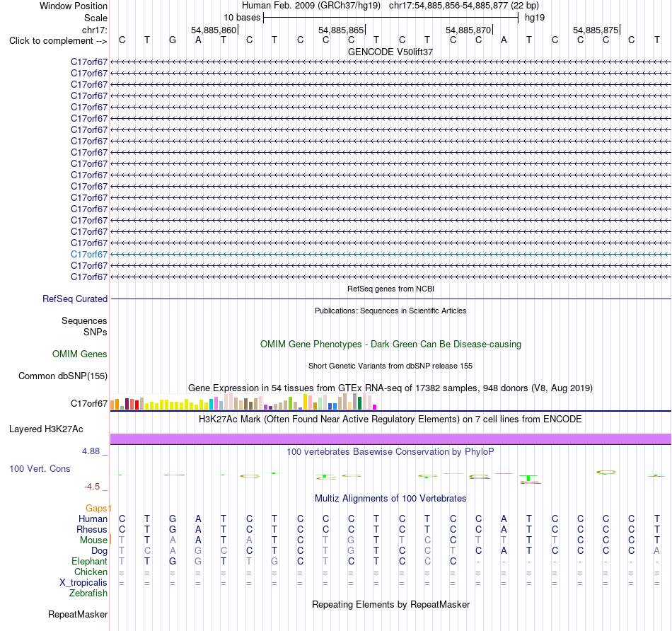Open the GTEx 'Gene Expression in 54 tissues' title
This screenshot has width=672, height=631.
click(x=390, y=388)
